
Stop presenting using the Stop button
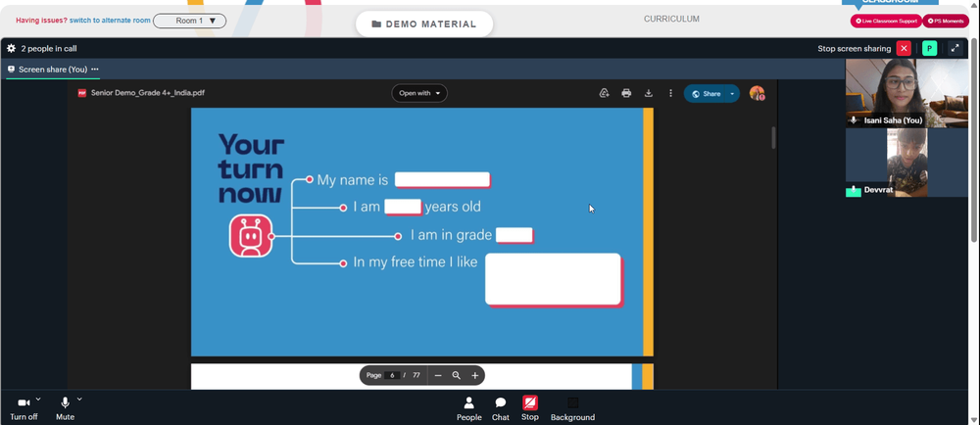tap(530, 408)
